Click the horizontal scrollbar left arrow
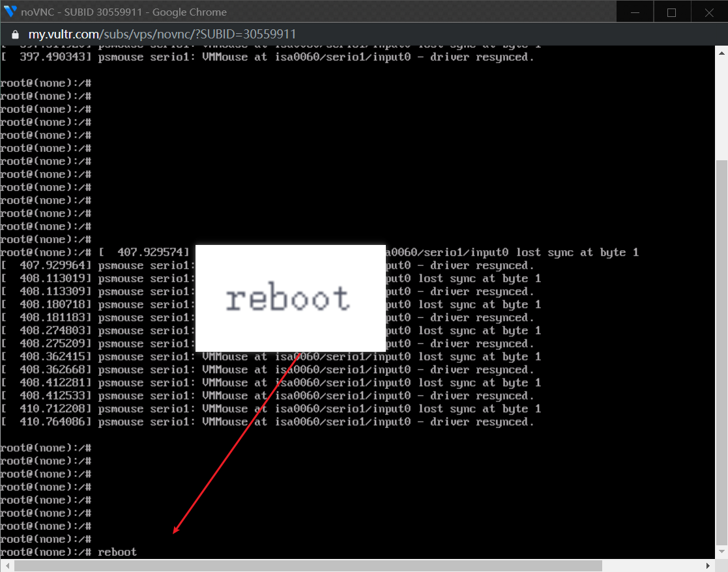Image resolution: width=728 pixels, height=572 pixels. (6, 565)
